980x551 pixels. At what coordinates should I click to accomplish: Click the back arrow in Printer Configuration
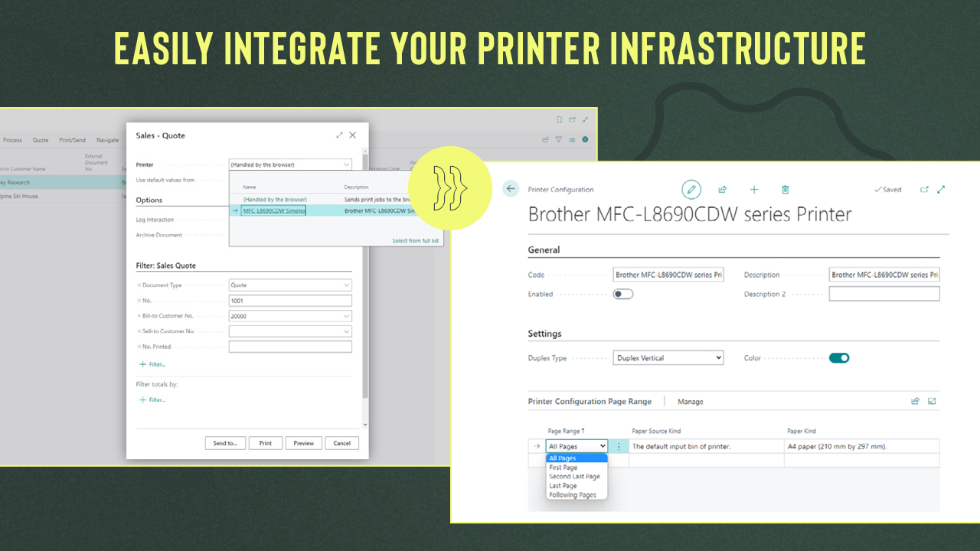(x=511, y=189)
